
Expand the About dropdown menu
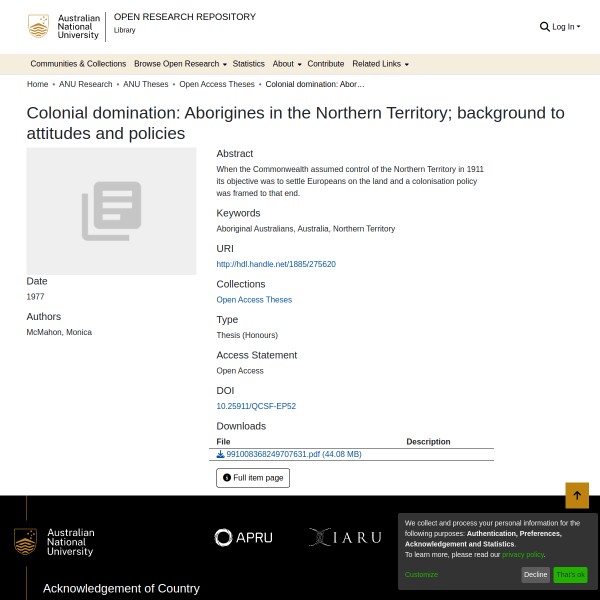click(286, 64)
